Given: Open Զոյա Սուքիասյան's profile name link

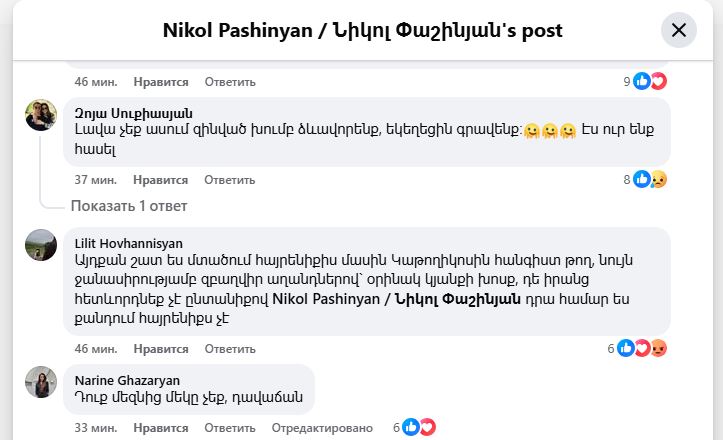Looking at the screenshot, I should 132,112.
